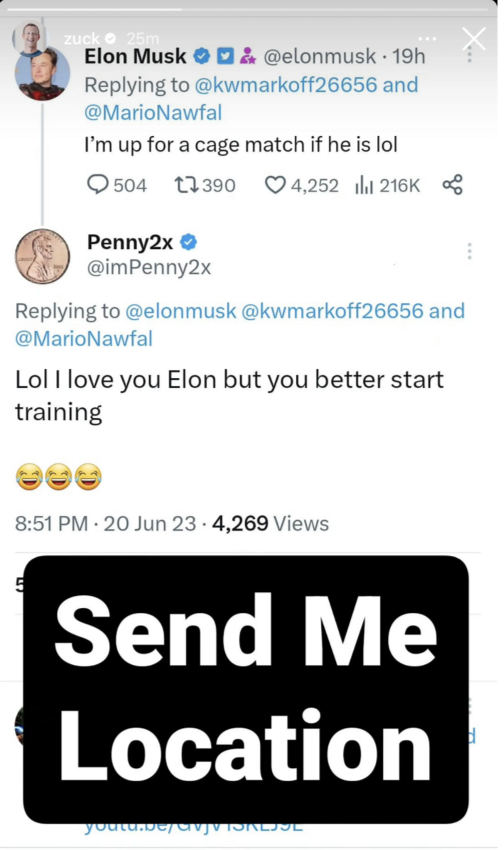Click the share icon on Elon's tweet

pos(453,185)
